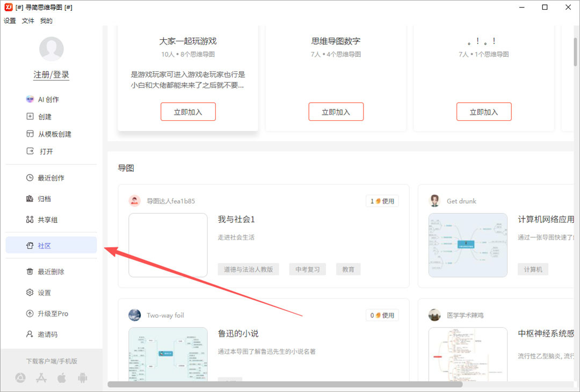
Task: Click the 大家一起玩游戏 group title
Action: tap(188, 41)
